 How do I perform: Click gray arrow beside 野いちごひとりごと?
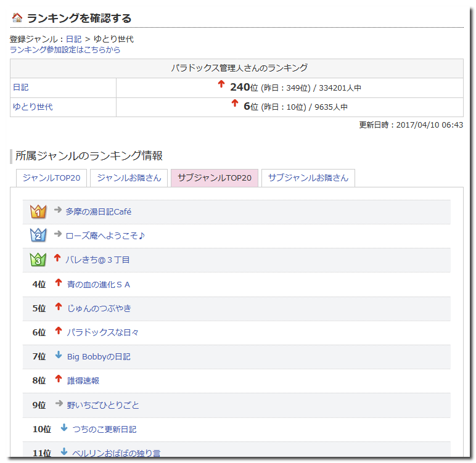click(59, 404)
